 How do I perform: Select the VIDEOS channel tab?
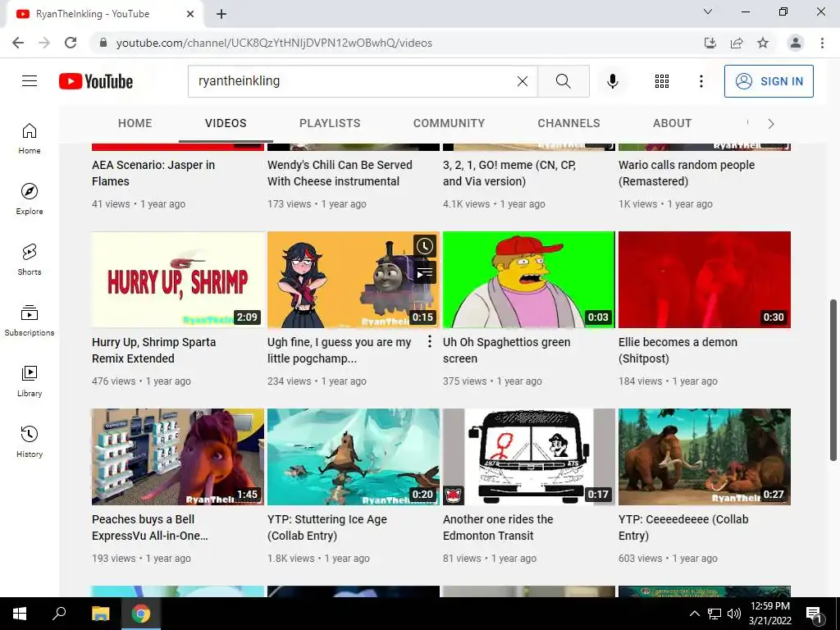click(226, 123)
